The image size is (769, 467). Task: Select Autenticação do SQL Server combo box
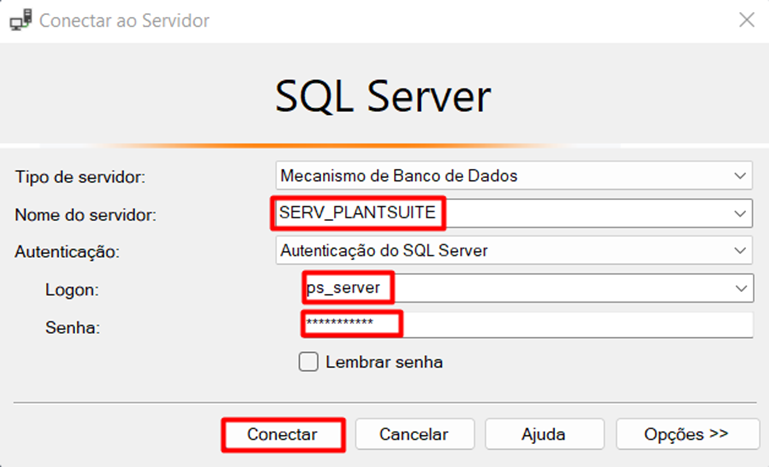pyautogui.click(x=513, y=251)
